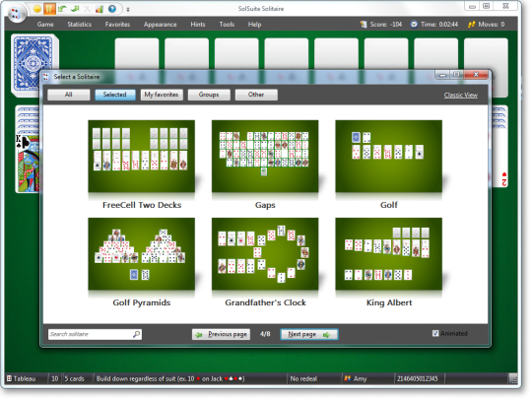Image resolution: width=532 pixels, height=399 pixels.
Task: Click the Gaps caption text
Action: click(x=265, y=205)
